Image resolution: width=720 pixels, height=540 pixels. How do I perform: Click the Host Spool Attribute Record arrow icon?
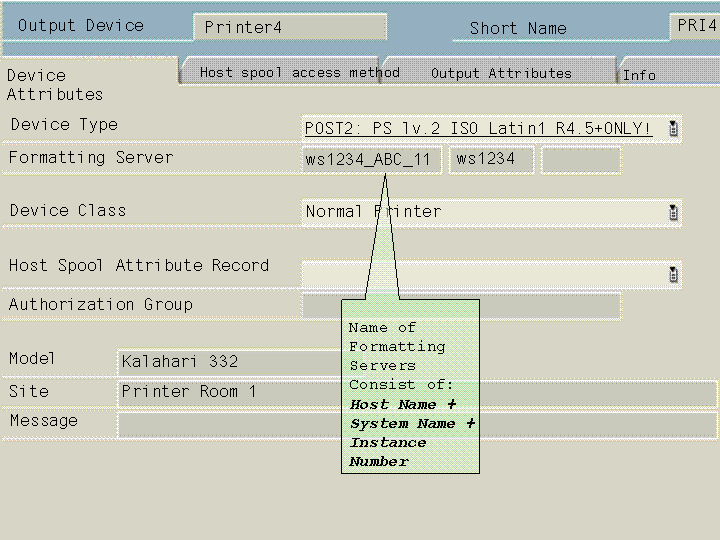tap(673, 274)
